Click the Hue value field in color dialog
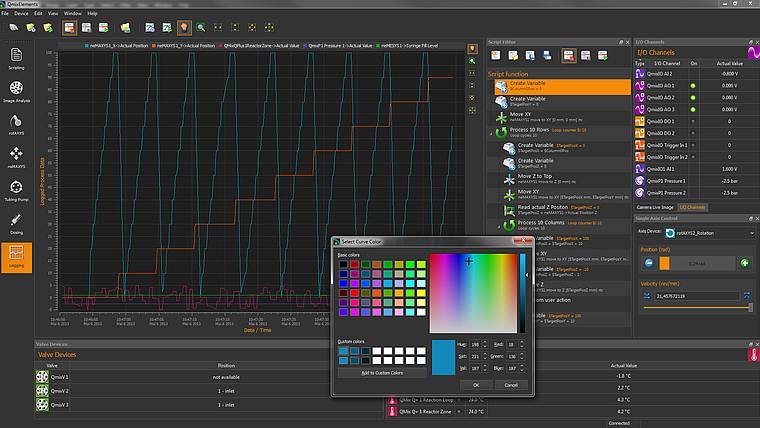Image resolution: width=760 pixels, height=428 pixels. coord(475,344)
